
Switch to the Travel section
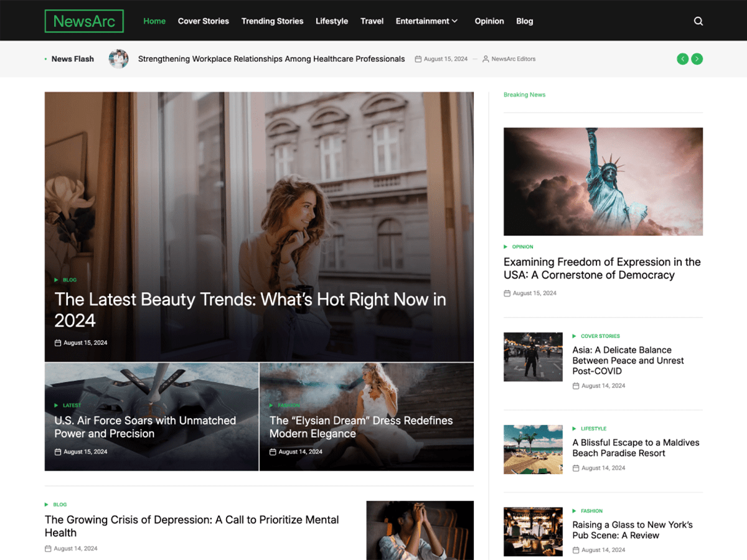[372, 21]
